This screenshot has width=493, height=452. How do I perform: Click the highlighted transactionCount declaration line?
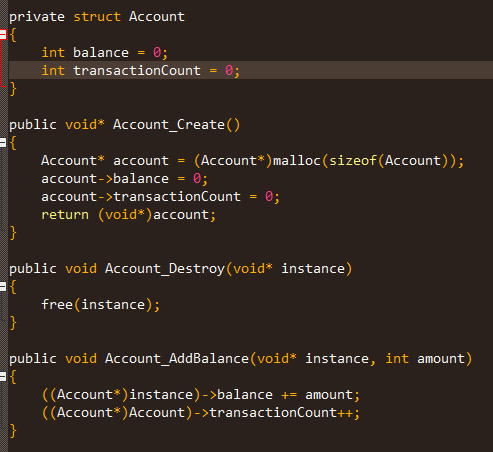[x=251, y=70]
